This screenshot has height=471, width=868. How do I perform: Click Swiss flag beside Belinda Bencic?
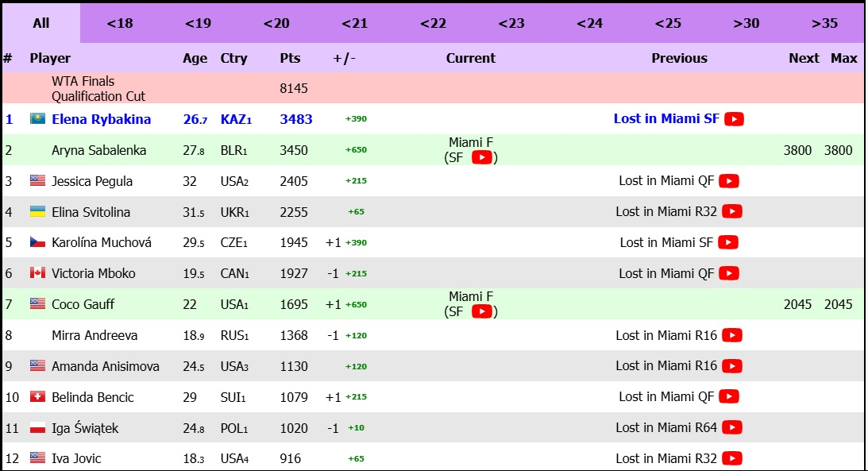(x=37, y=397)
